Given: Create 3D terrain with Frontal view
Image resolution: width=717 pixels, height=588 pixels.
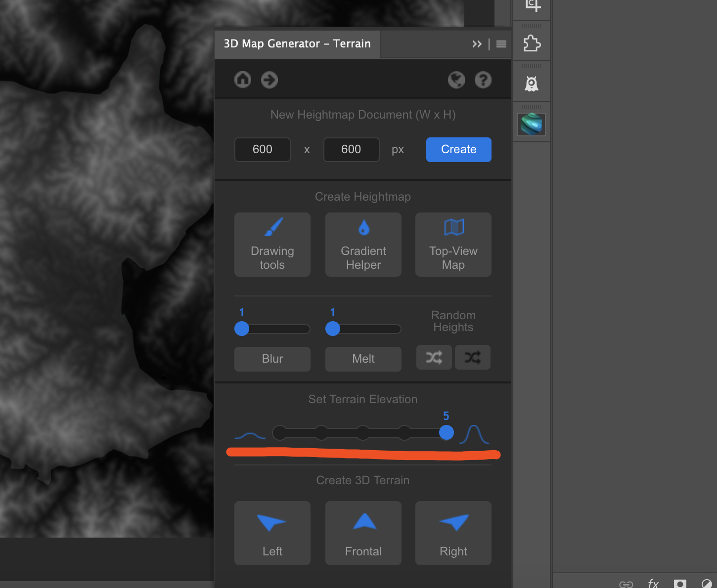Looking at the screenshot, I should coord(363,533).
